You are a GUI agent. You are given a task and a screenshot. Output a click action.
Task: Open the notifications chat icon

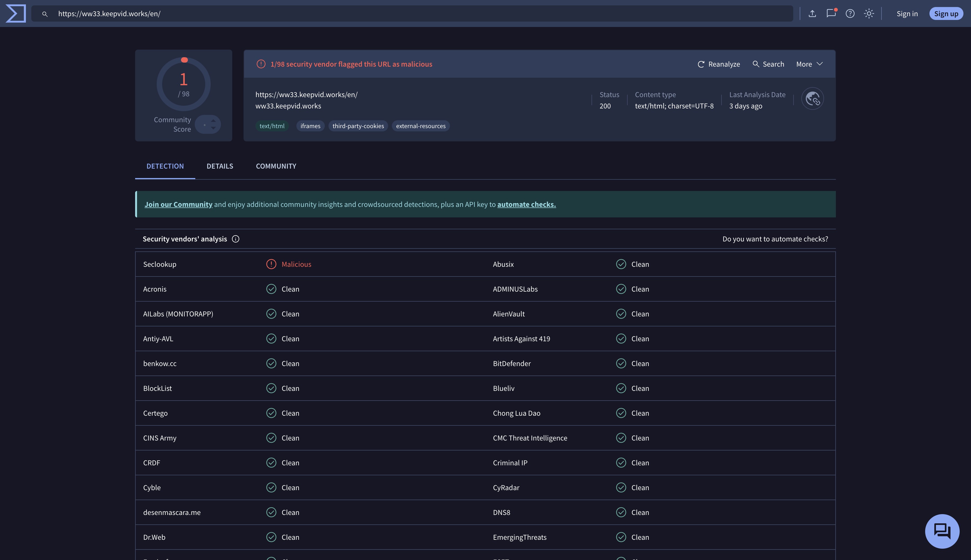pos(831,13)
